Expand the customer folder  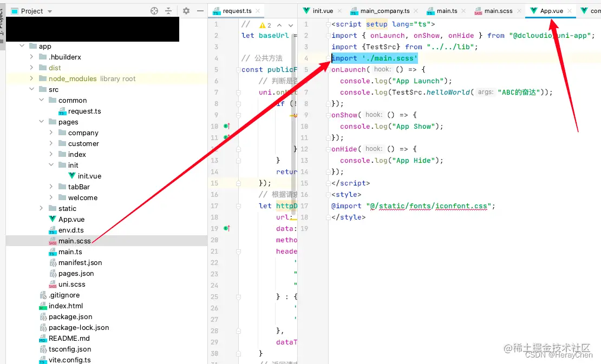(51, 143)
